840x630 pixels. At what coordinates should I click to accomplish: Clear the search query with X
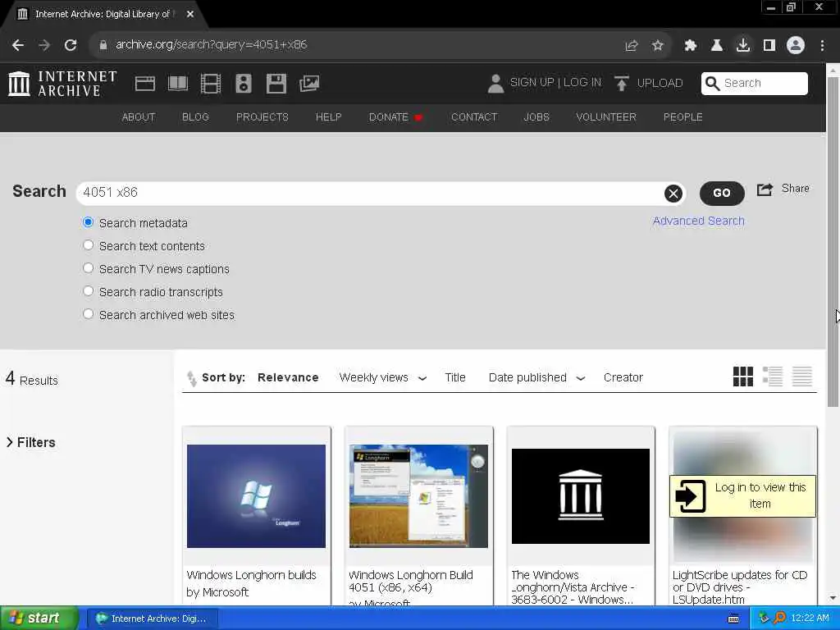click(673, 194)
